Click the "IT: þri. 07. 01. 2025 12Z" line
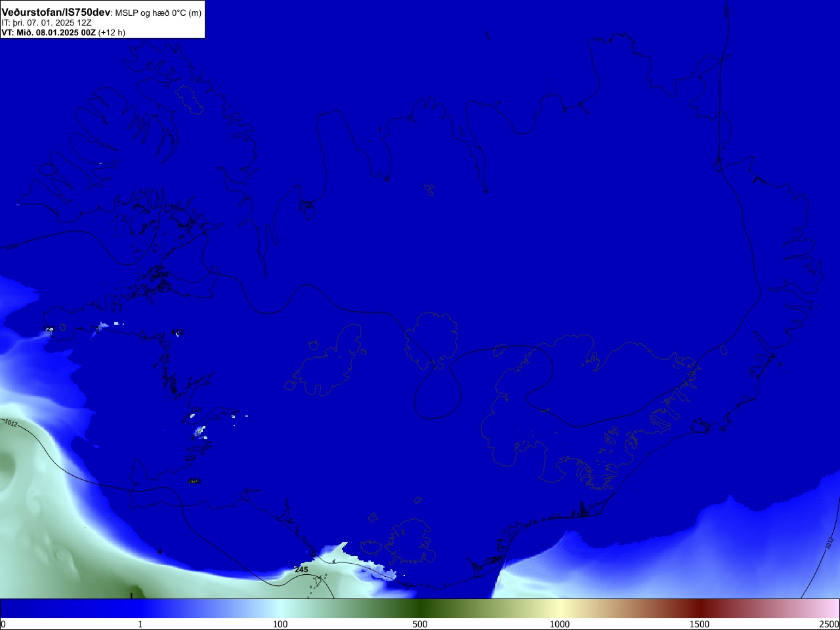 point(46,23)
